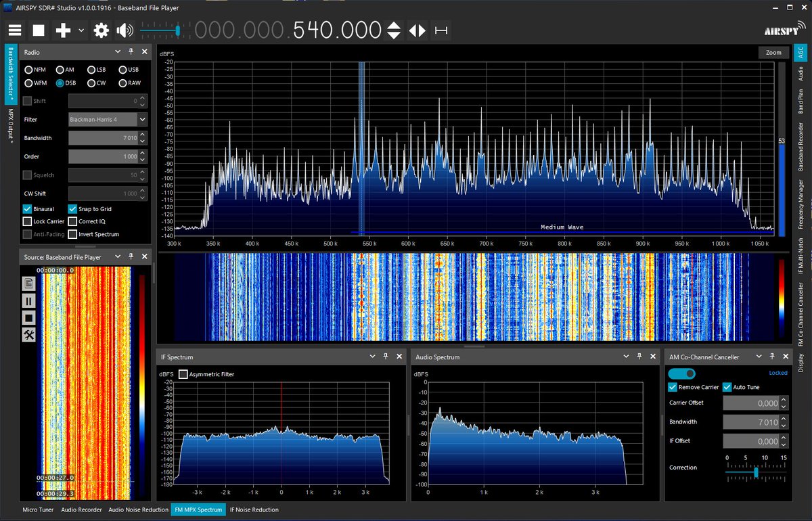Open the Audio Spectrum panel dropdown arrow
812x521 pixels.
(x=627, y=357)
